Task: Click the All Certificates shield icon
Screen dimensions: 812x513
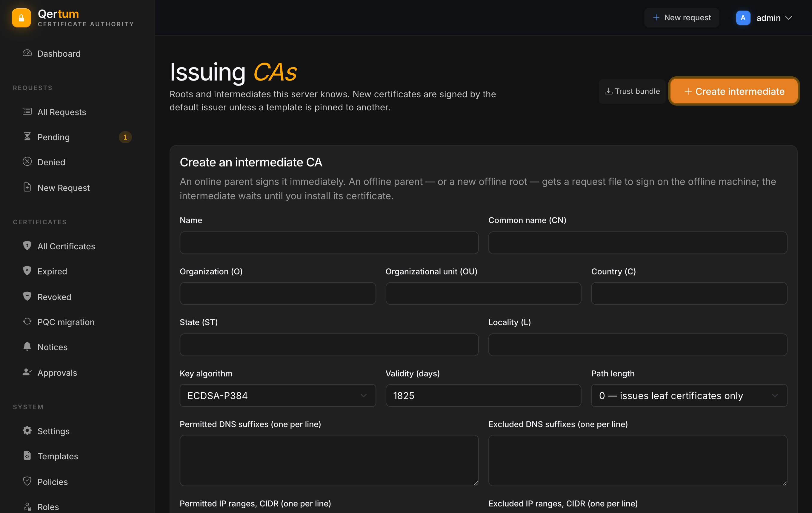Action: 27,246
